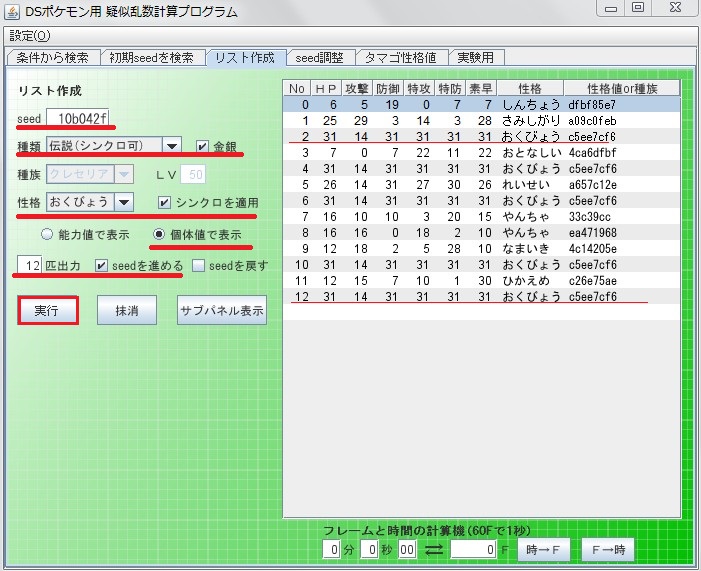This screenshot has width=701, height=571.
Task: Open the 種類 dropdown 伝説(シンクロ可)
Action: pyautogui.click(x=114, y=146)
